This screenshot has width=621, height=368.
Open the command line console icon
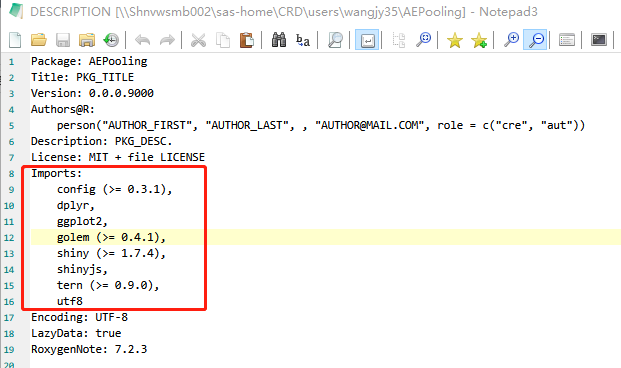tap(599, 40)
